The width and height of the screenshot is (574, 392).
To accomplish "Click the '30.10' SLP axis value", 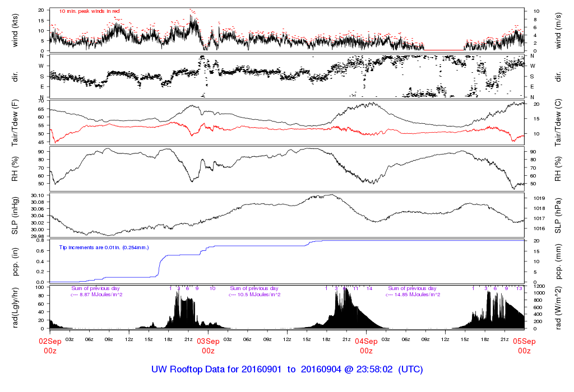I will (38, 195).
